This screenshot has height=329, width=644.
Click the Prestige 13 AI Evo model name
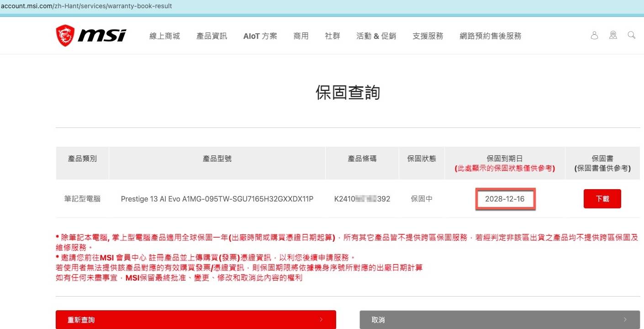click(217, 199)
